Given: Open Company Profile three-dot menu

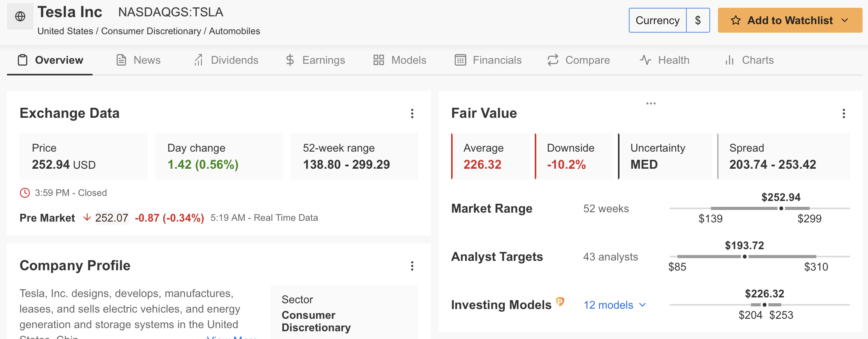Looking at the screenshot, I should point(412,266).
